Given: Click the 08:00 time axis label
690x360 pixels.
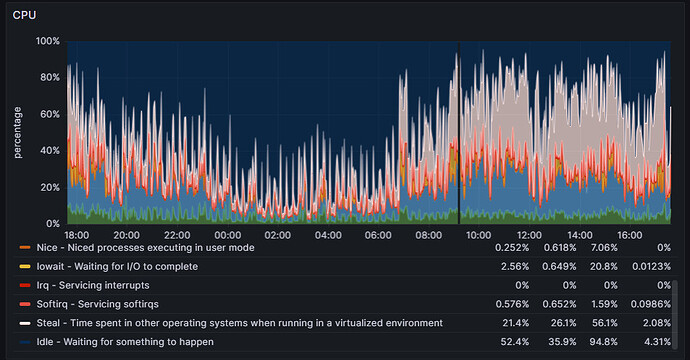Looking at the screenshot, I should [x=429, y=235].
